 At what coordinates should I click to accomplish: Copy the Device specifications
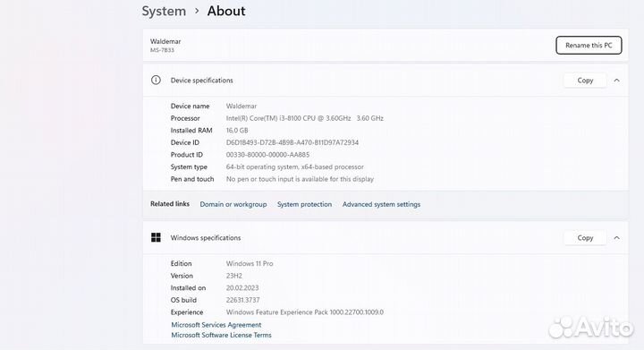tap(585, 81)
